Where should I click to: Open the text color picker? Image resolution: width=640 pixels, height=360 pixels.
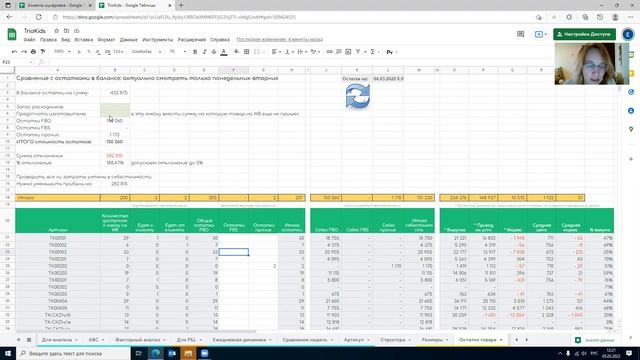pyautogui.click(x=224, y=52)
